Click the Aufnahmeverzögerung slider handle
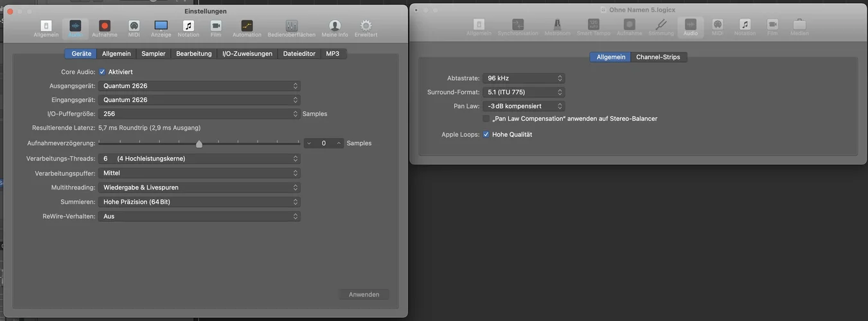The height and width of the screenshot is (321, 868). [199, 144]
